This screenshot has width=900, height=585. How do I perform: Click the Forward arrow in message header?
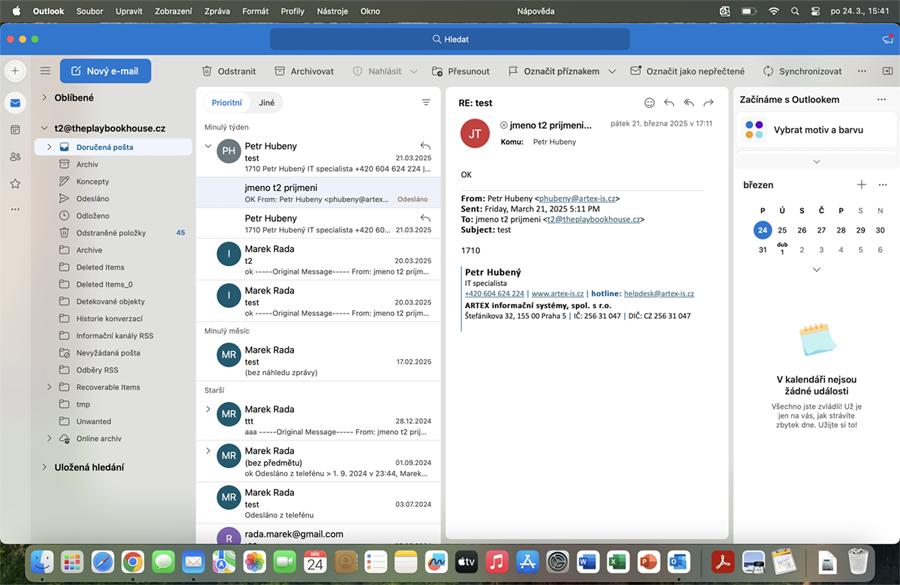click(708, 103)
